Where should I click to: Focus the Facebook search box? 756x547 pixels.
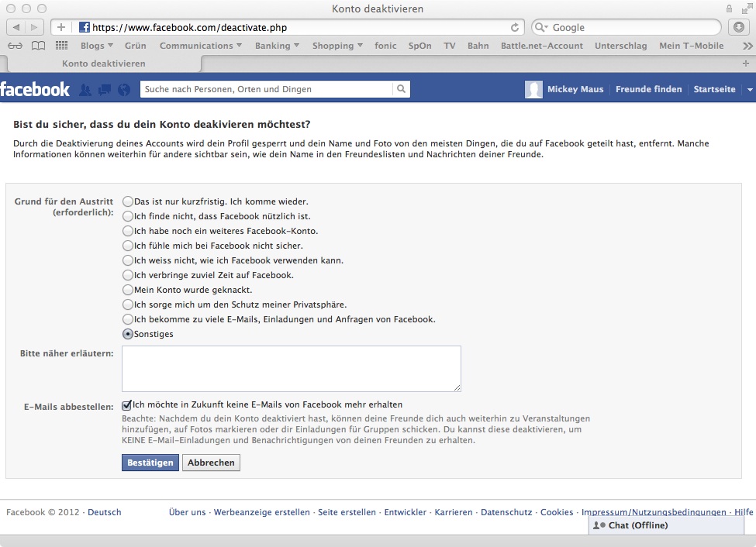(x=267, y=89)
